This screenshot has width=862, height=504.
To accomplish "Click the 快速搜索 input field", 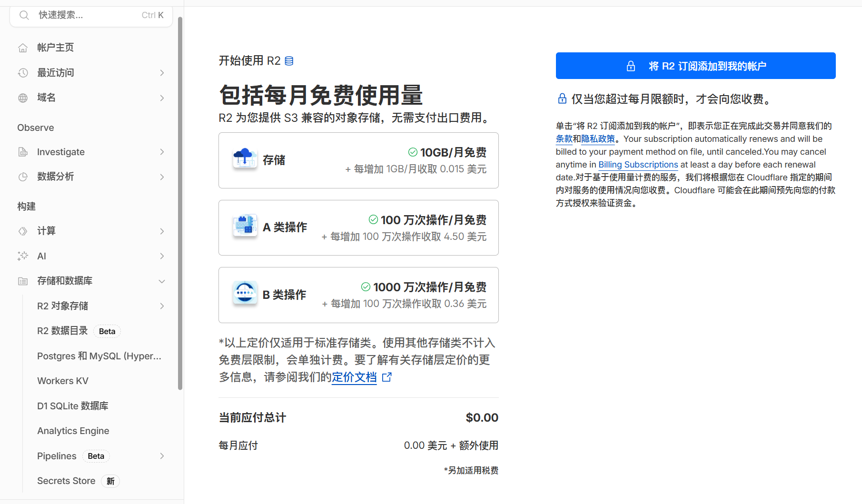I will click(x=91, y=15).
